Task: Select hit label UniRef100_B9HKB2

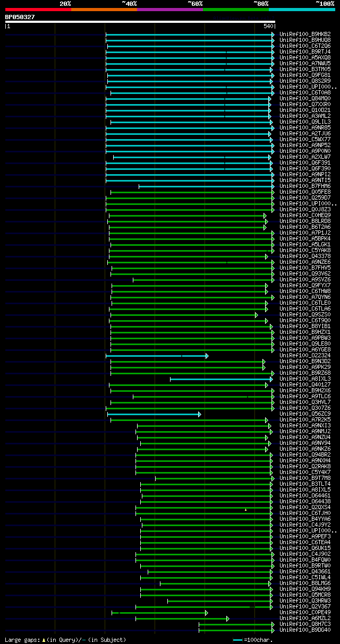Action: tap(305, 34)
